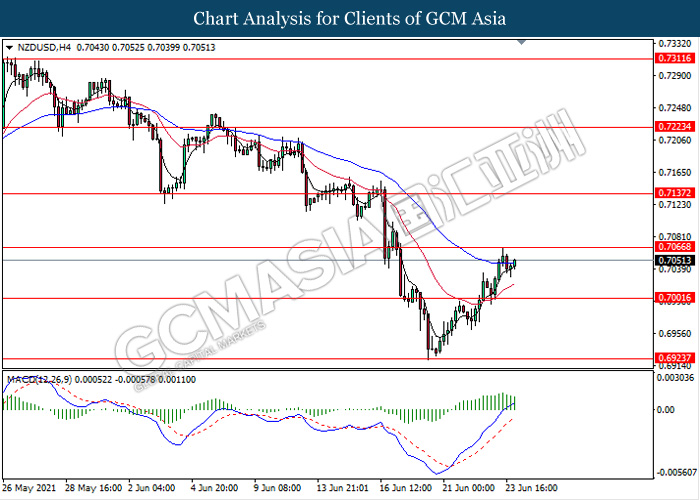700x500 pixels.
Task: Click the chart shift triangle marker at top
Action: pyautogui.click(x=521, y=42)
